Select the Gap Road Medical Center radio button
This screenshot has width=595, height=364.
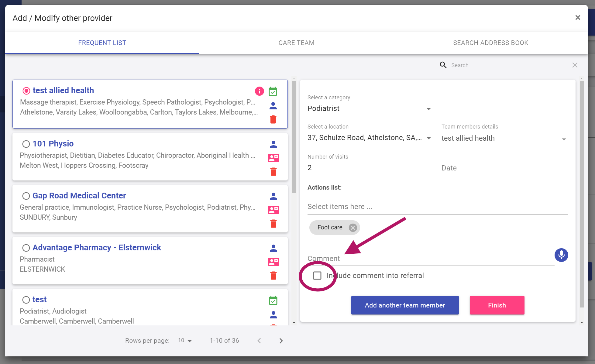point(26,196)
